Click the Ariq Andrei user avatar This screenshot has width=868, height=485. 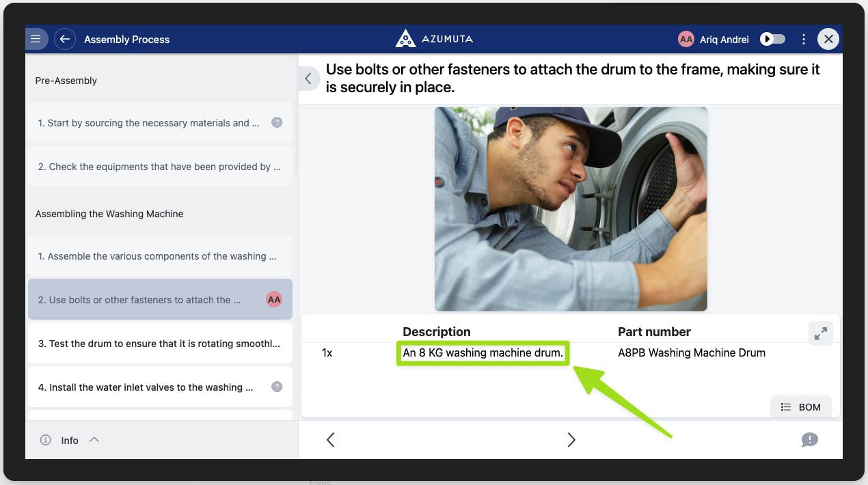pos(686,39)
